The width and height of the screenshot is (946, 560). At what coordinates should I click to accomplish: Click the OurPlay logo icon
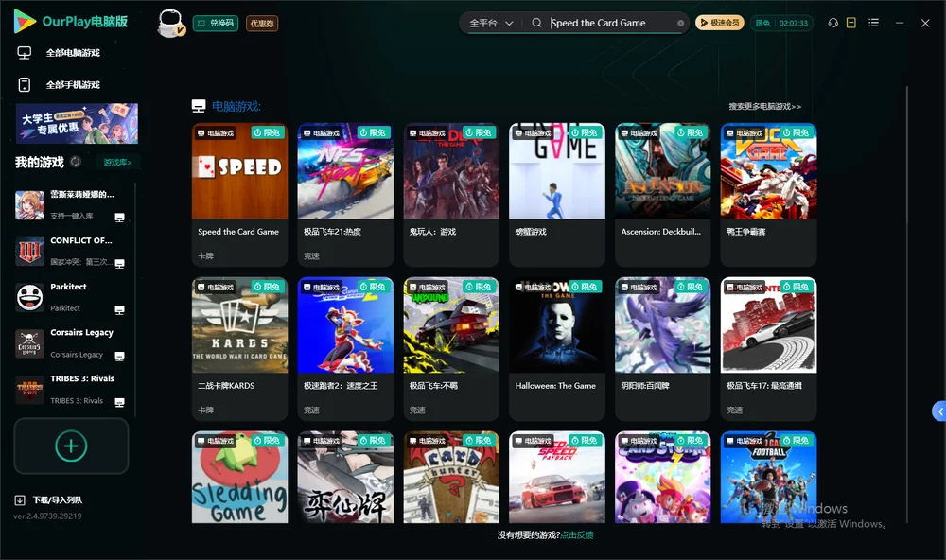(x=25, y=21)
